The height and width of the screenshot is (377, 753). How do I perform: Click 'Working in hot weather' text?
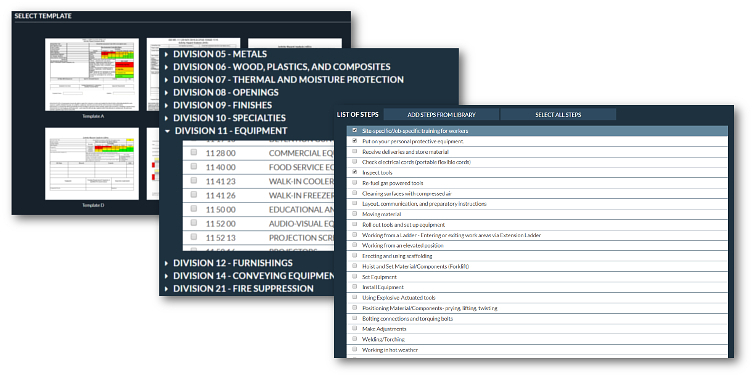tap(390, 350)
